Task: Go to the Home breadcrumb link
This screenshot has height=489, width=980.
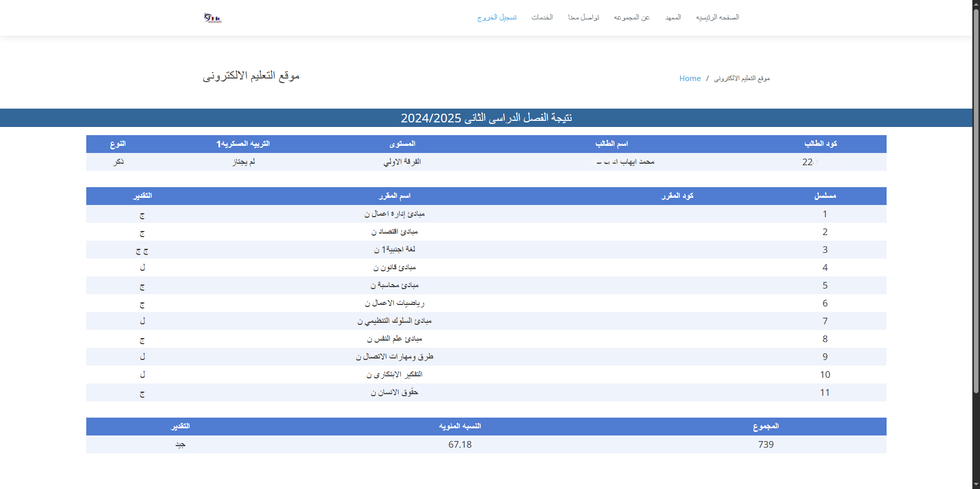Action: [690, 78]
